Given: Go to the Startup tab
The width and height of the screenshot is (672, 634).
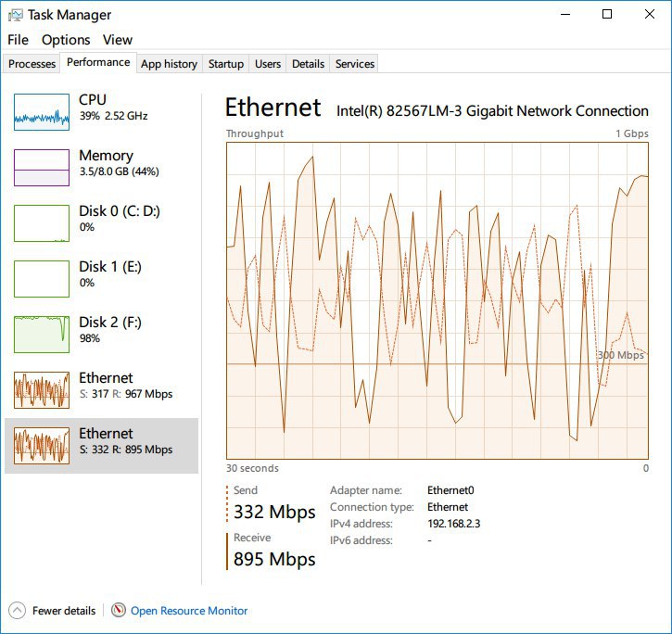Looking at the screenshot, I should (226, 64).
